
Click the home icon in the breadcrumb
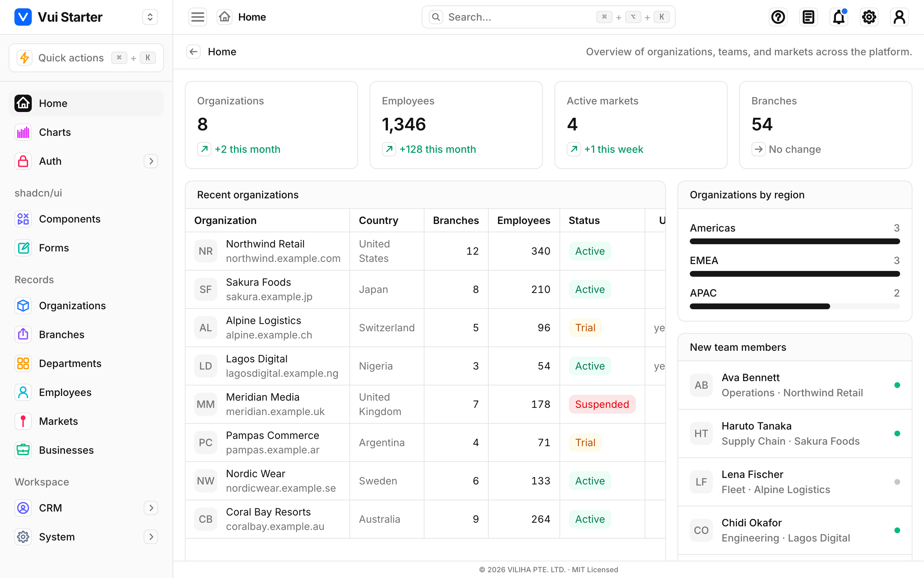coord(225,17)
